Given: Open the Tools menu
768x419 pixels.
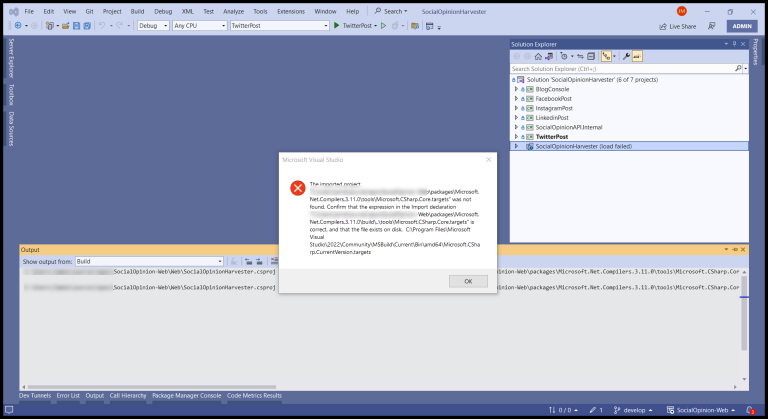Looking at the screenshot, I should pyautogui.click(x=260, y=11).
